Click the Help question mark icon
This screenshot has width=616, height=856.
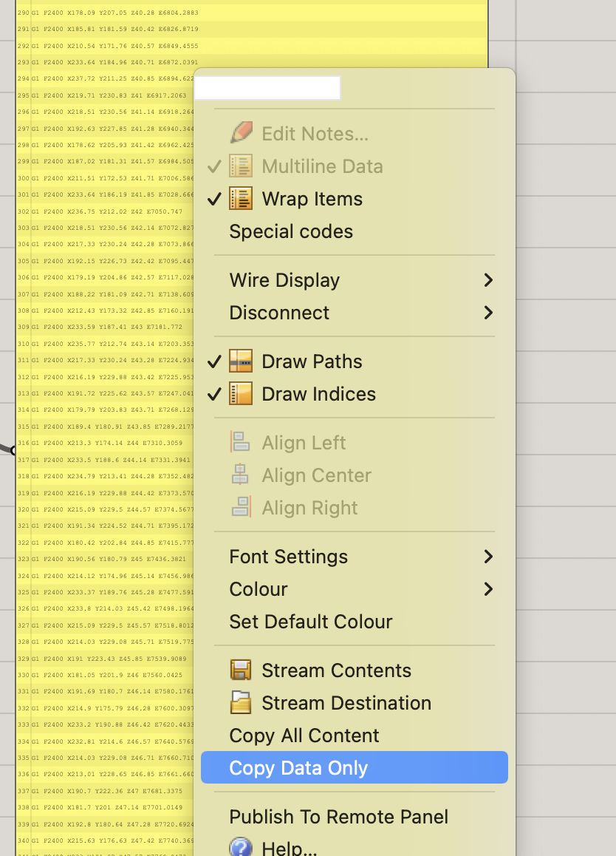pyautogui.click(x=241, y=847)
